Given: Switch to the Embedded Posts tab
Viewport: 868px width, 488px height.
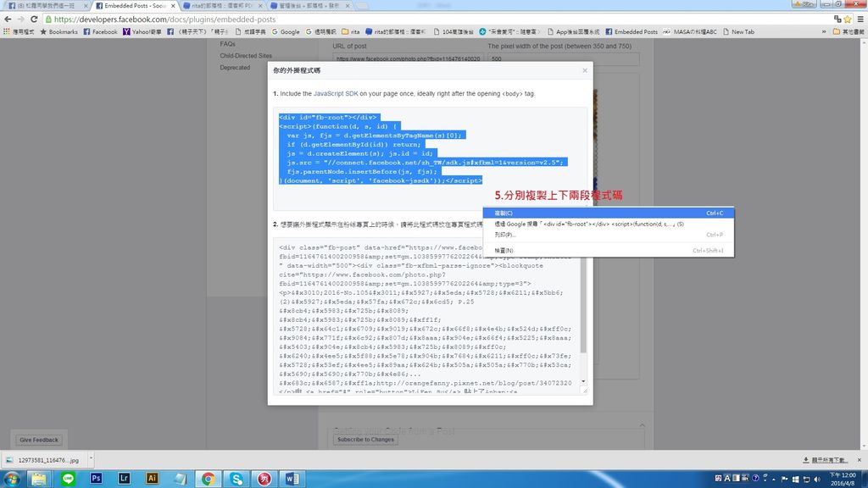Looking at the screenshot, I should coord(134,6).
